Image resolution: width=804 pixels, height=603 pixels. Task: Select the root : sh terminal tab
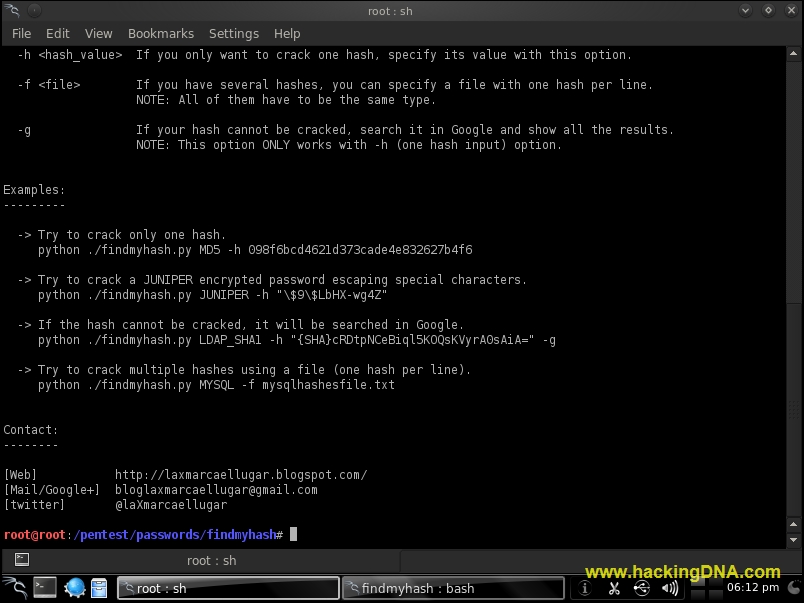[x=212, y=560]
